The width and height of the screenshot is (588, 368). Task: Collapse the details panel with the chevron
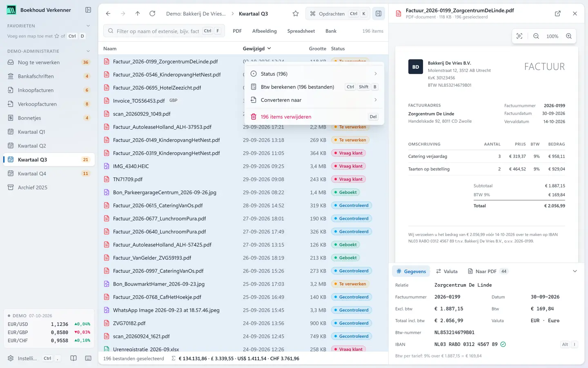point(575,271)
